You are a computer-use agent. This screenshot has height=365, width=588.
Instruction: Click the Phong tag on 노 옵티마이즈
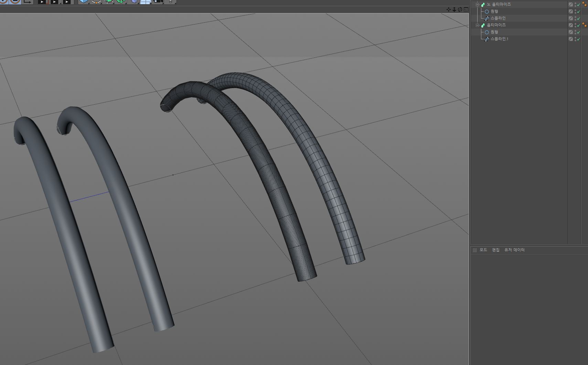point(585,4)
